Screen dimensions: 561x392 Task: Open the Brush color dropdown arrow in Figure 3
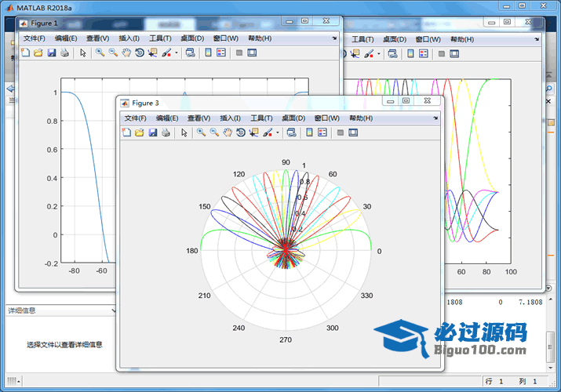pos(278,132)
